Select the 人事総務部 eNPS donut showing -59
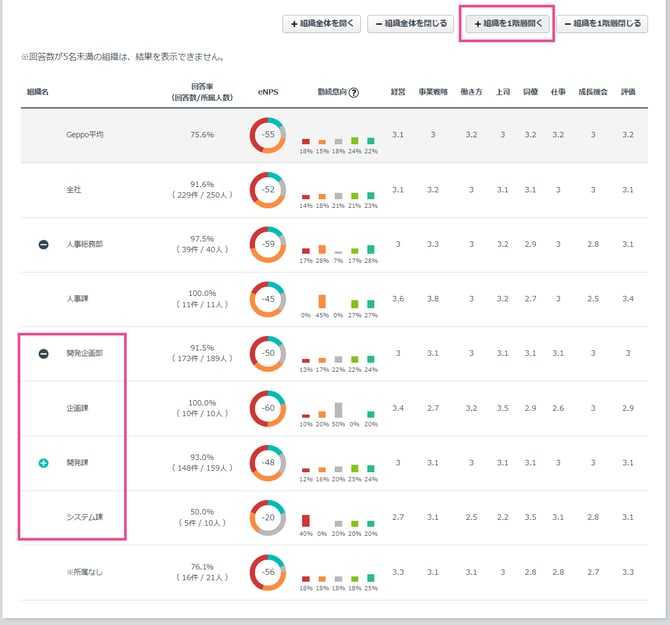The width and height of the screenshot is (670, 625). 268,244
